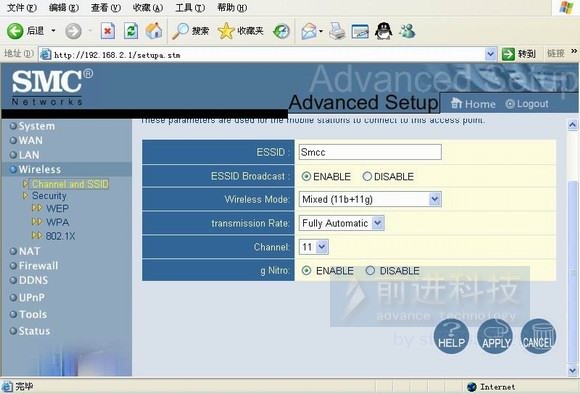The height and width of the screenshot is (394, 580).
Task: Open the WPA settings item
Action: pyautogui.click(x=57, y=222)
